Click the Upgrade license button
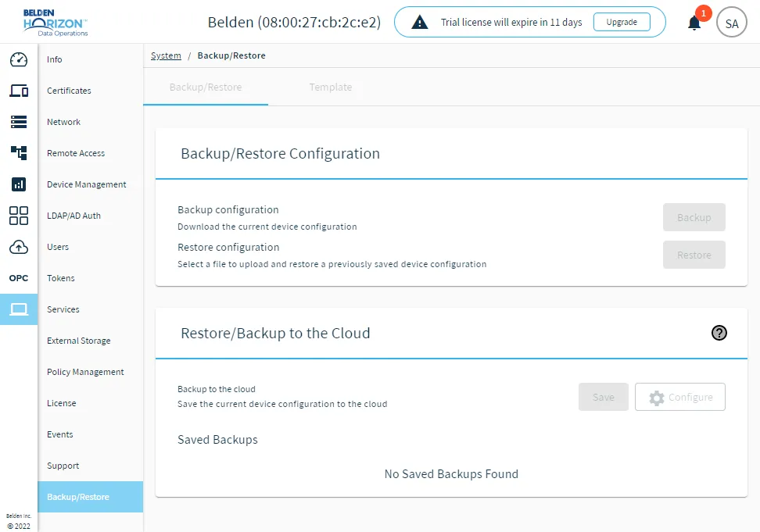760x532 pixels. (x=622, y=22)
